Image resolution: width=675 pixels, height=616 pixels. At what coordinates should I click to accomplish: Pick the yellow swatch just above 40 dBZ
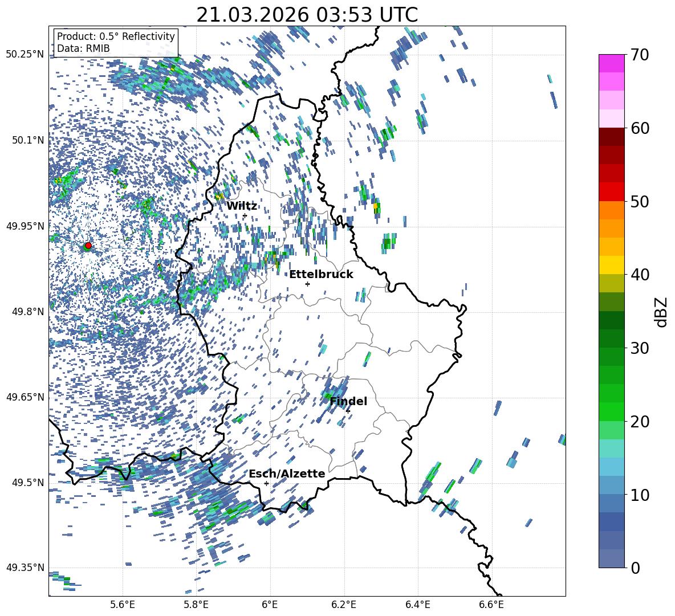[x=611, y=265]
